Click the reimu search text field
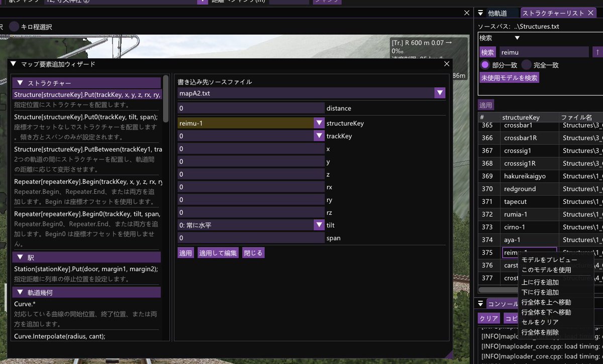The image size is (603, 364). click(x=543, y=52)
